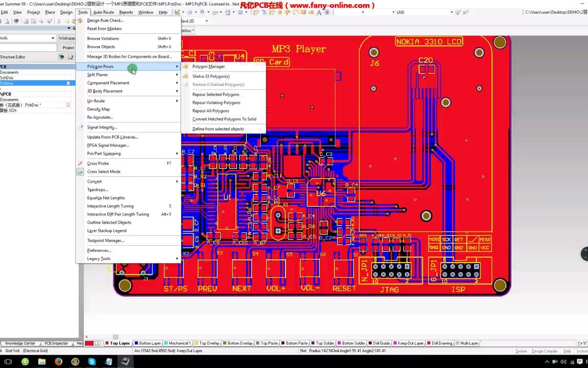Click the Cross Select Mode icon
Image resolution: width=588 pixels, height=368 pixels.
pos(80,171)
